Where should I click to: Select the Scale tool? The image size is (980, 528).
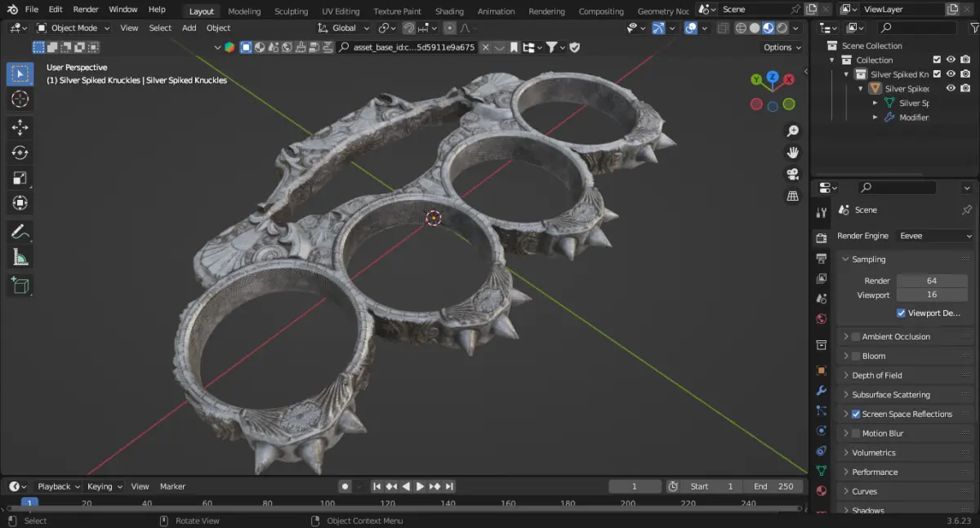coord(20,178)
